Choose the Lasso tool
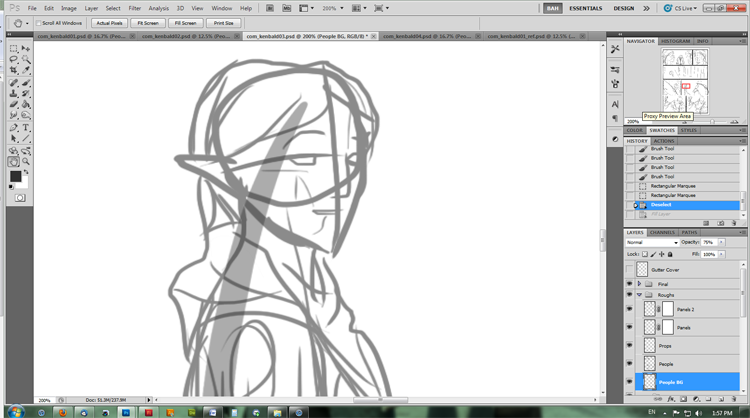The height and width of the screenshot is (418, 750). (x=14, y=59)
